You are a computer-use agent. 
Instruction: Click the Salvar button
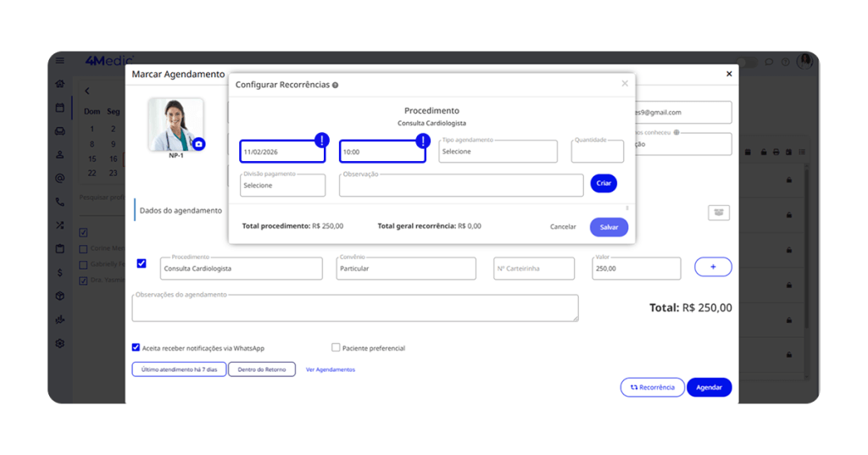(609, 227)
